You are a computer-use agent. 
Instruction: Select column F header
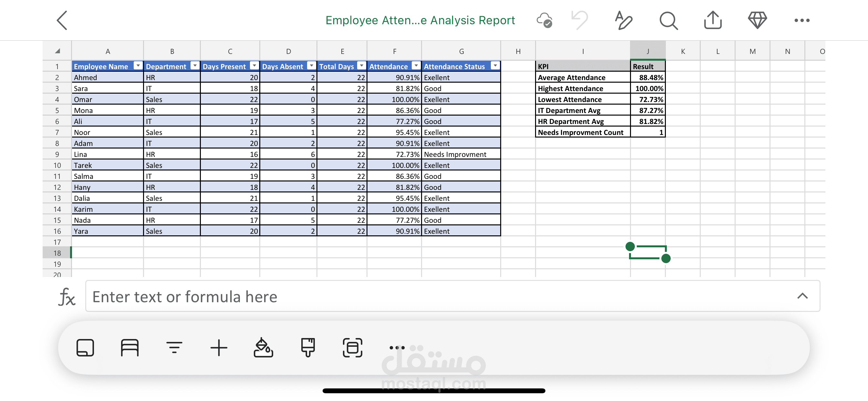coord(394,51)
